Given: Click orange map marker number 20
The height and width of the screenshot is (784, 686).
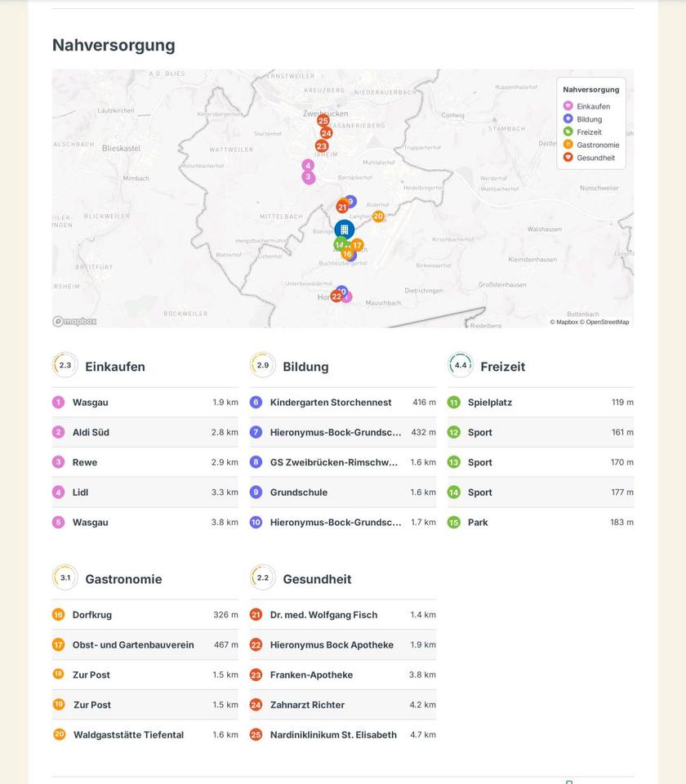Looking at the screenshot, I should coord(378,216).
